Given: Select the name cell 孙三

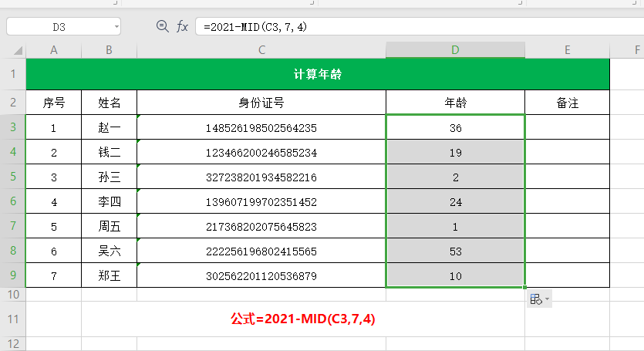Looking at the screenshot, I should (109, 177).
